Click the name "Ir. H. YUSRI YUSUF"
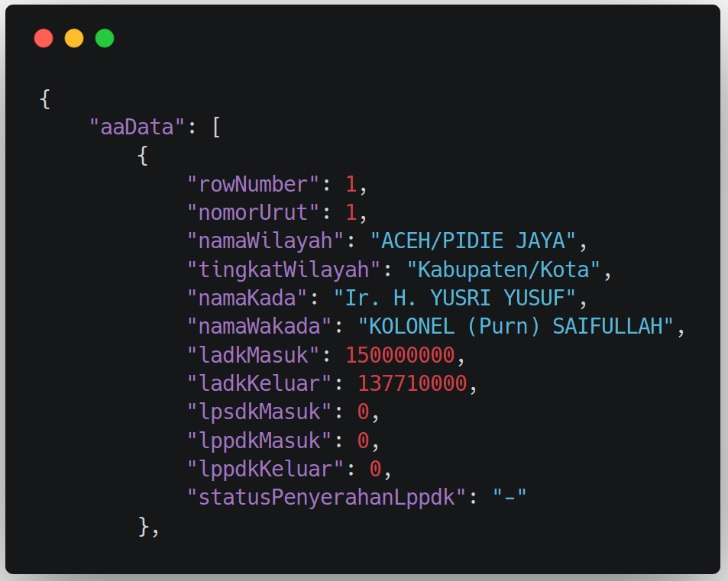 (x=455, y=298)
